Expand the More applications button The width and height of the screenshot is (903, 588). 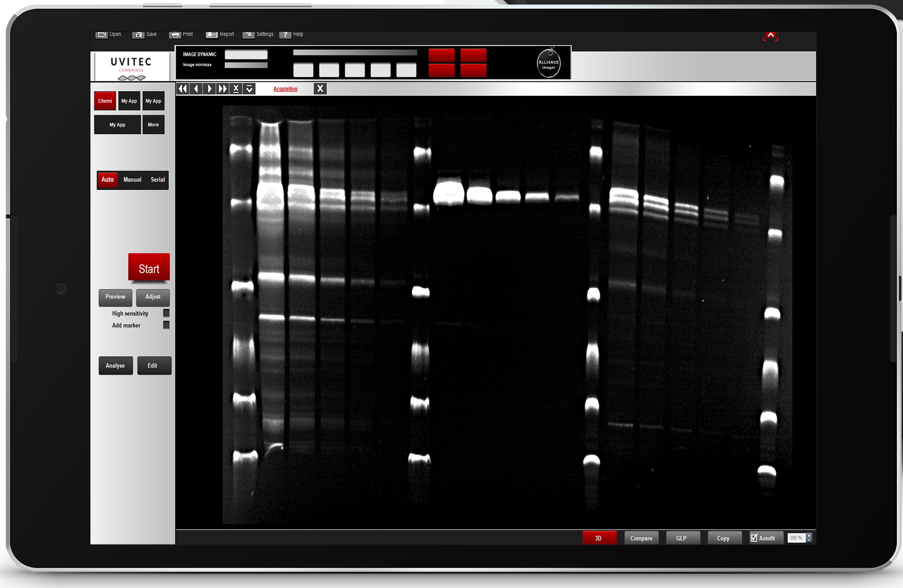click(153, 125)
